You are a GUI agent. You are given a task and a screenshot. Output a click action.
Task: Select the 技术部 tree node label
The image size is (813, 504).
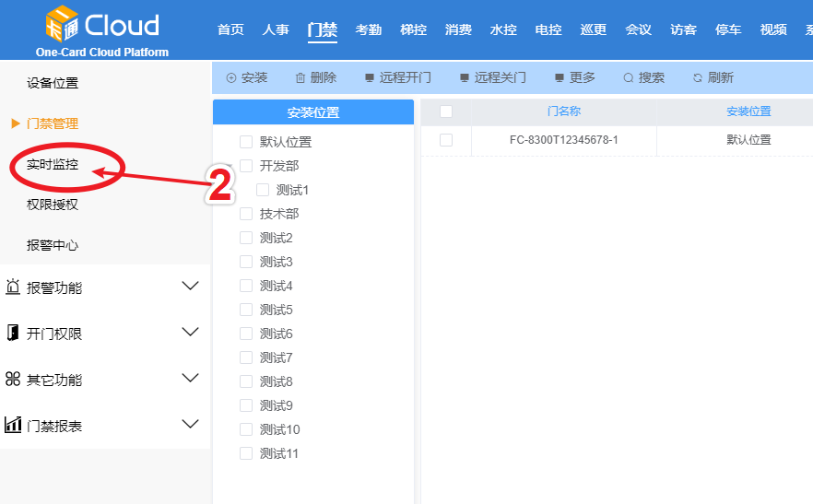point(279,214)
